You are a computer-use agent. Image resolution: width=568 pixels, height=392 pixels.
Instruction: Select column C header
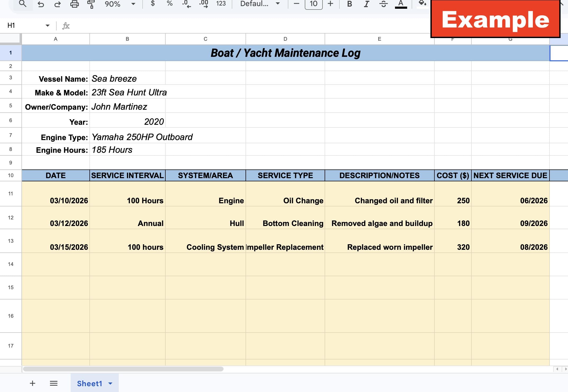[x=205, y=39]
